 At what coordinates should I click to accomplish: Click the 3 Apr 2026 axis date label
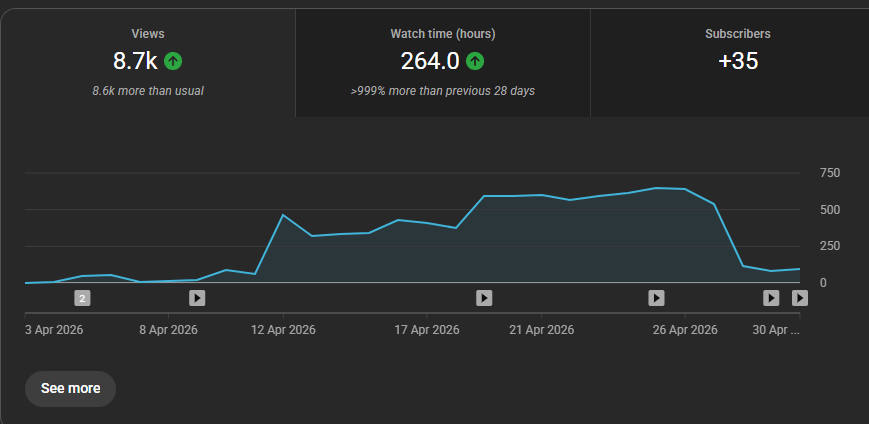point(54,330)
